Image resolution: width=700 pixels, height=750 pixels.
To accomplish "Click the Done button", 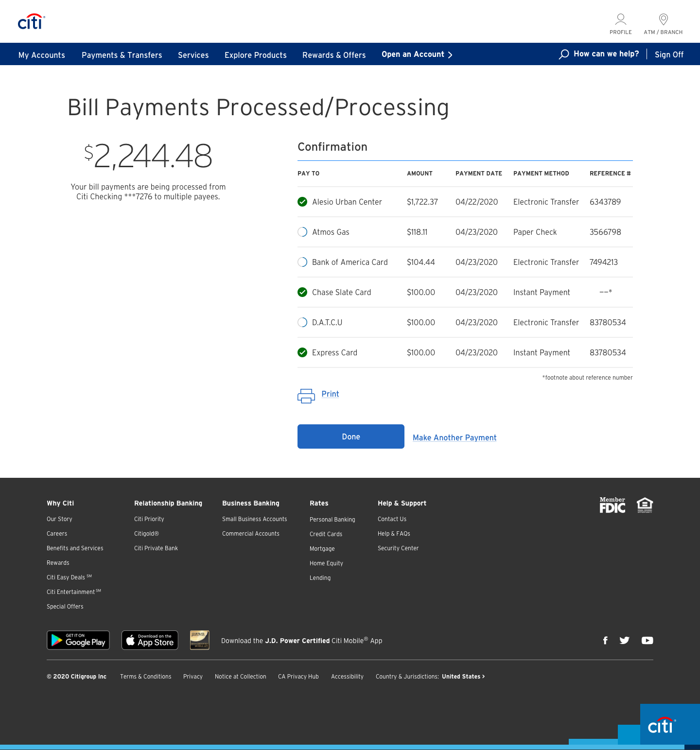I will [x=351, y=436].
